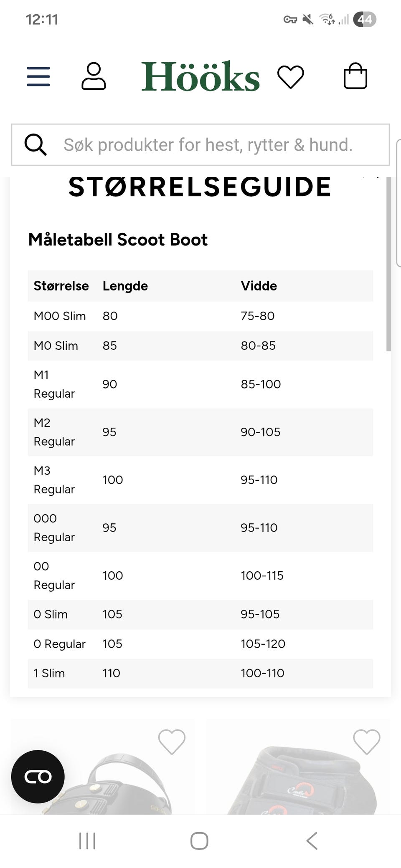Tap the Android home button
This screenshot has width=401, height=868.
point(199,841)
